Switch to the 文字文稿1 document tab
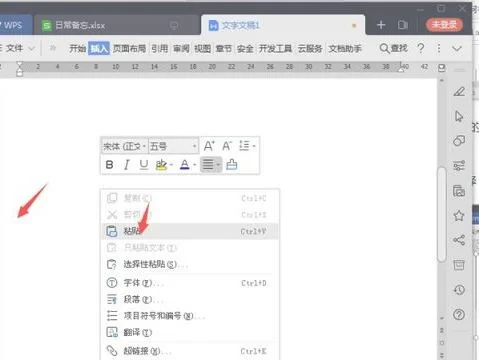 click(283, 25)
